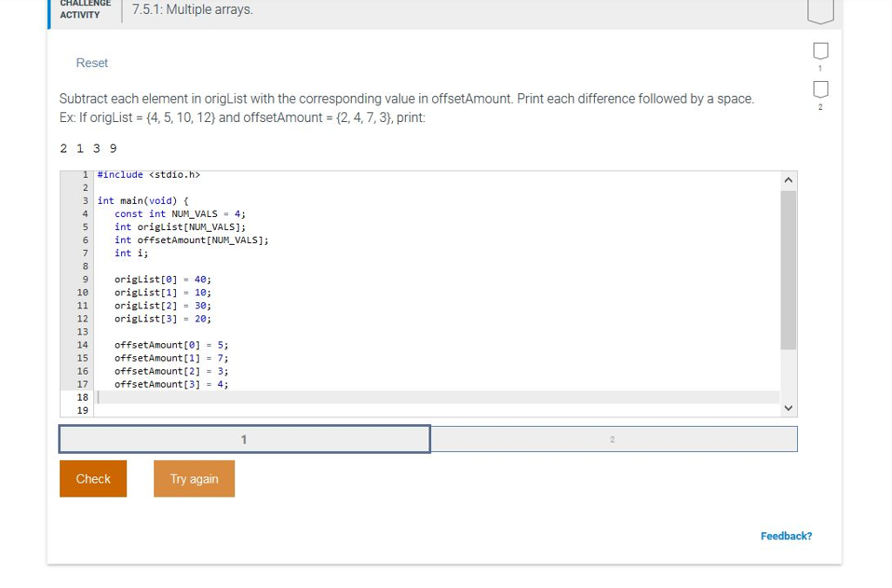This screenshot has height=588, width=892.
Task: Click the bookmark icon labeled 2
Action: coord(819,88)
